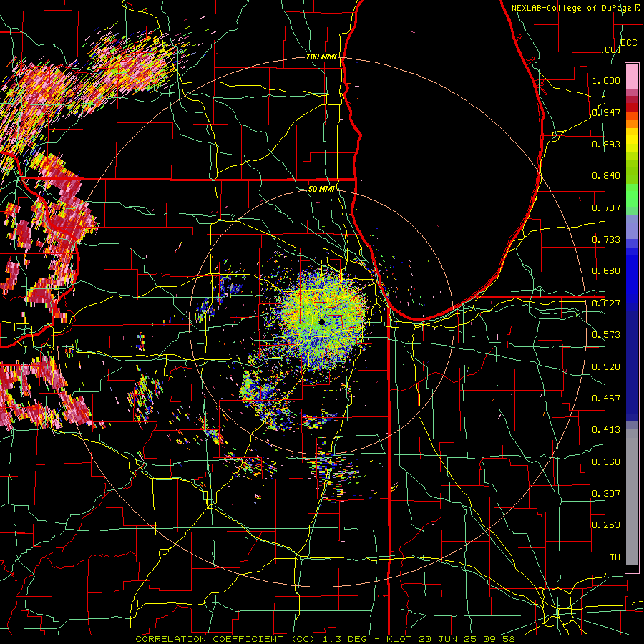Select the 0.253 scale value

click(606, 525)
